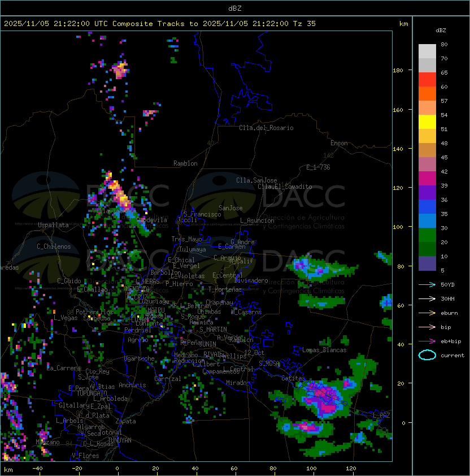Click the -20 tick on horizontal axis
This screenshot has width=470, height=476.
[x=77, y=469]
